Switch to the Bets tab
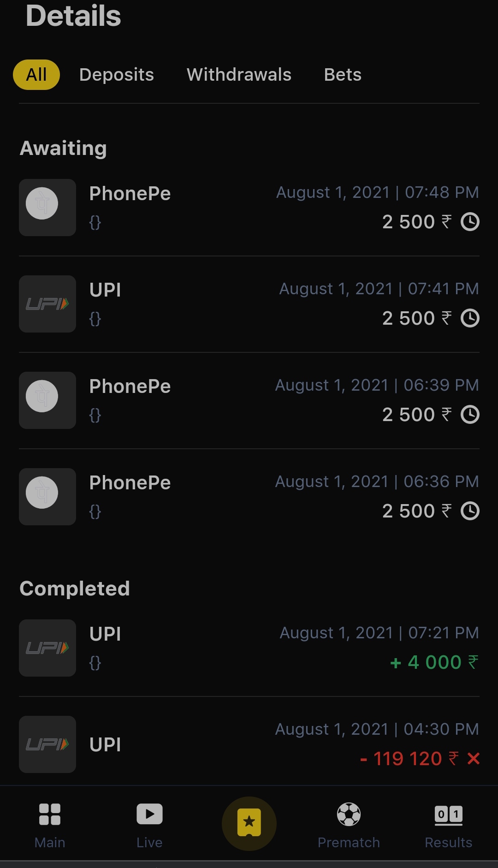Screen dimensions: 498x868 pos(343,75)
